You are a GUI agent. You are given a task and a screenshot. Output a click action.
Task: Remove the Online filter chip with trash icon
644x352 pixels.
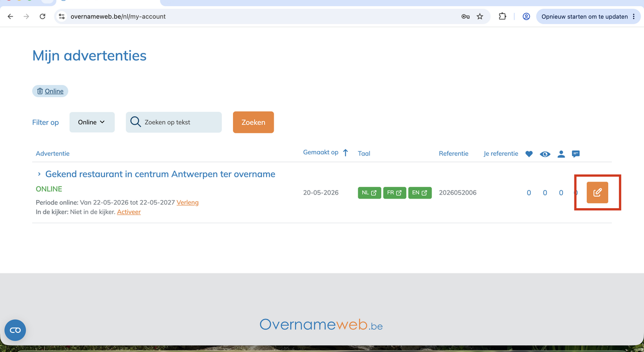pos(40,91)
